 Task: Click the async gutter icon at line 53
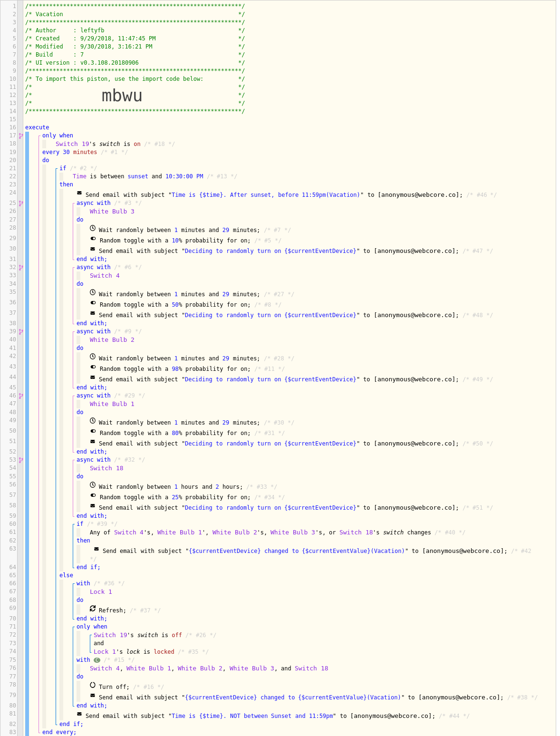[x=21, y=460]
